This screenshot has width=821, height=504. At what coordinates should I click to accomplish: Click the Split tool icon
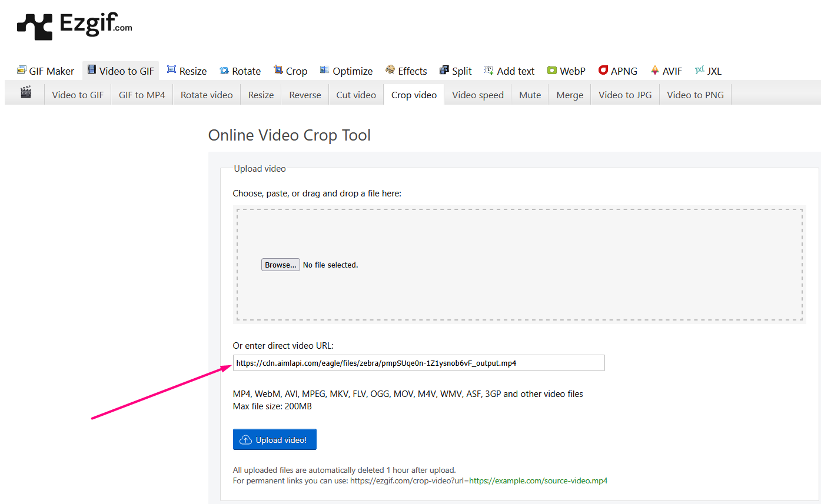pos(444,71)
